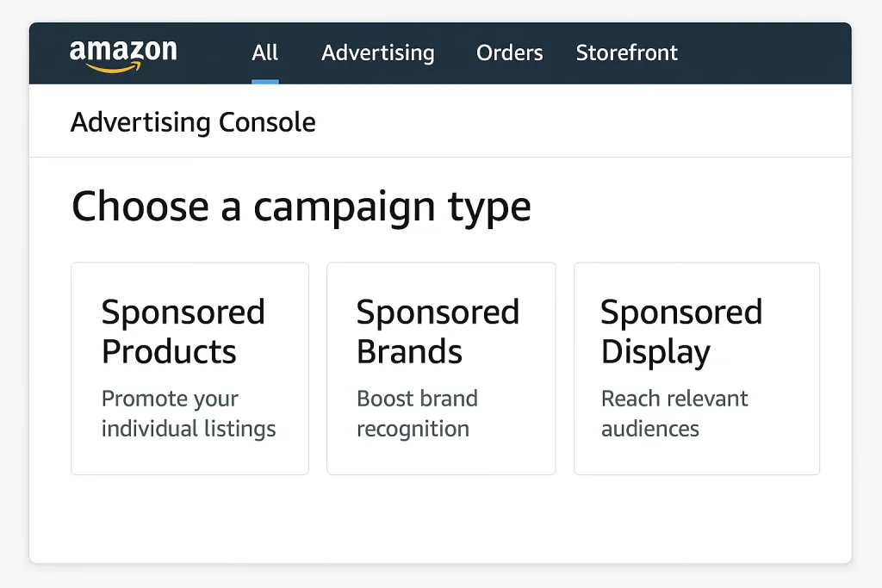
Task: Click the blue active indicator under All
Action: [264, 82]
